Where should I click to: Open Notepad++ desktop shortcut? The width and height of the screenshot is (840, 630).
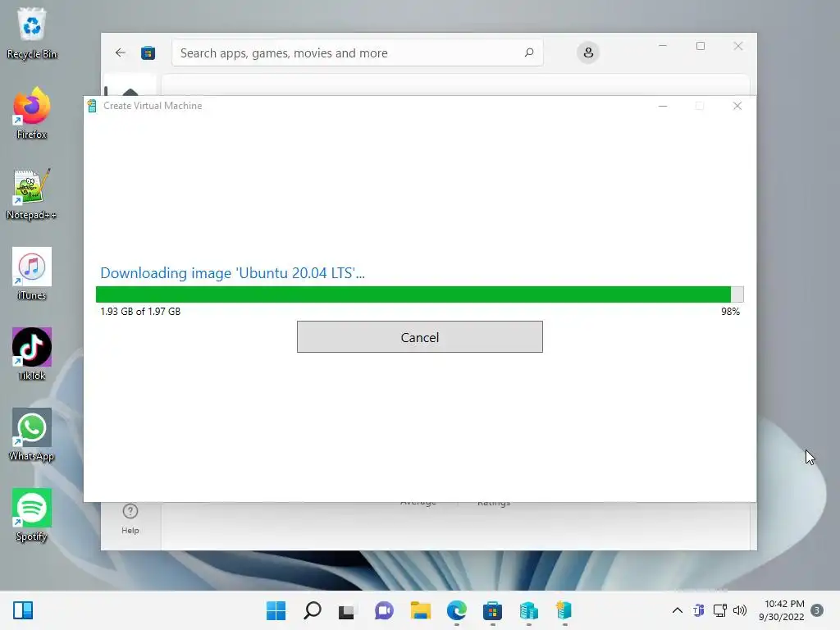[x=32, y=194]
